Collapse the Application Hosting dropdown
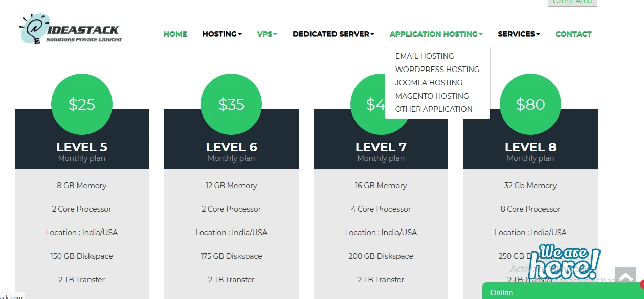 (436, 34)
